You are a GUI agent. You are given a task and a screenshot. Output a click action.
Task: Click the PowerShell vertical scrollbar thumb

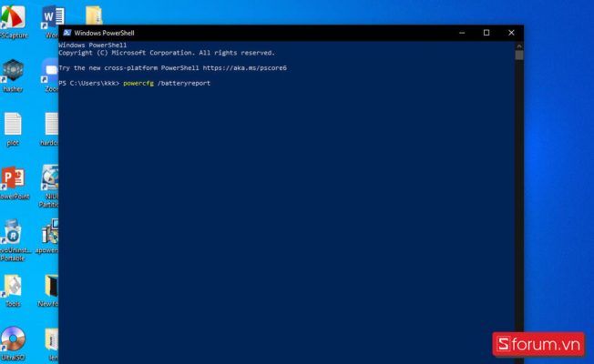pyautogui.click(x=519, y=56)
